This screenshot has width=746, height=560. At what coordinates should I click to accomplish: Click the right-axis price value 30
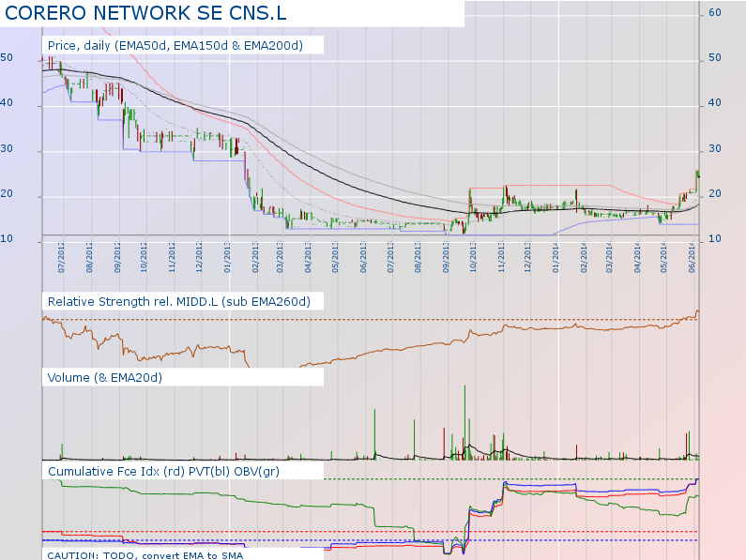coord(715,148)
